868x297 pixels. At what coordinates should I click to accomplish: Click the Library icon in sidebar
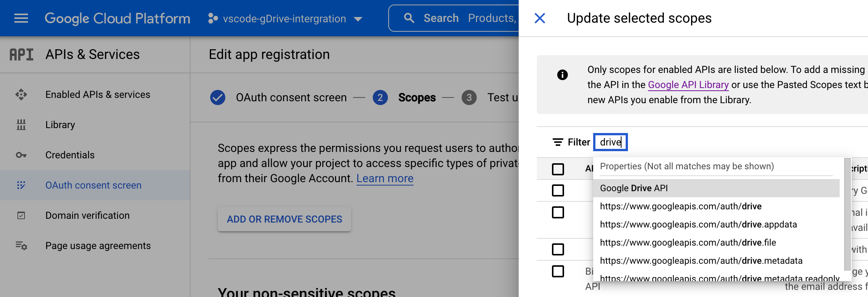pyautogui.click(x=21, y=125)
